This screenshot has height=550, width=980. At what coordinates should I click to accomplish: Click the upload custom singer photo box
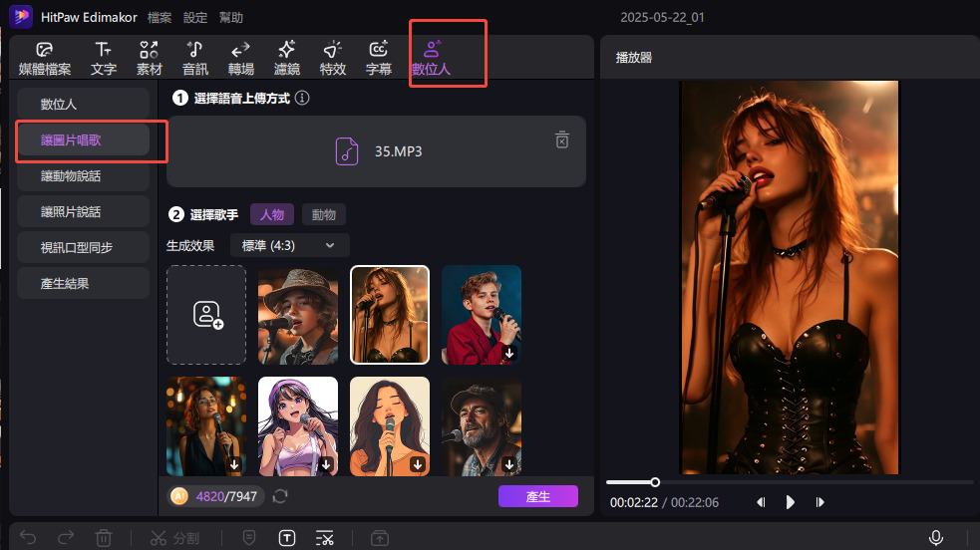click(206, 315)
